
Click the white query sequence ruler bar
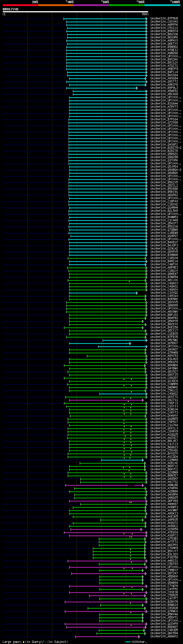click(x=75, y=12)
